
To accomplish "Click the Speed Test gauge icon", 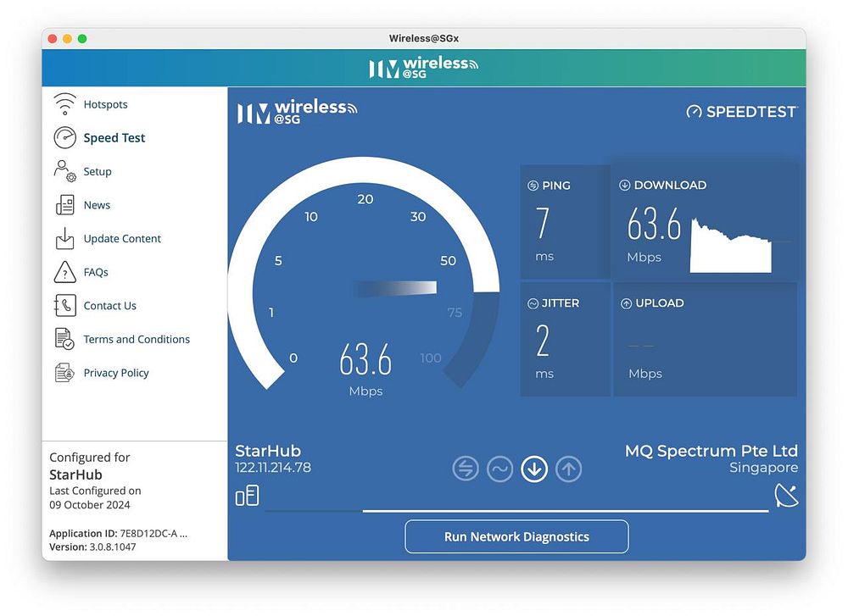I will coord(65,138).
